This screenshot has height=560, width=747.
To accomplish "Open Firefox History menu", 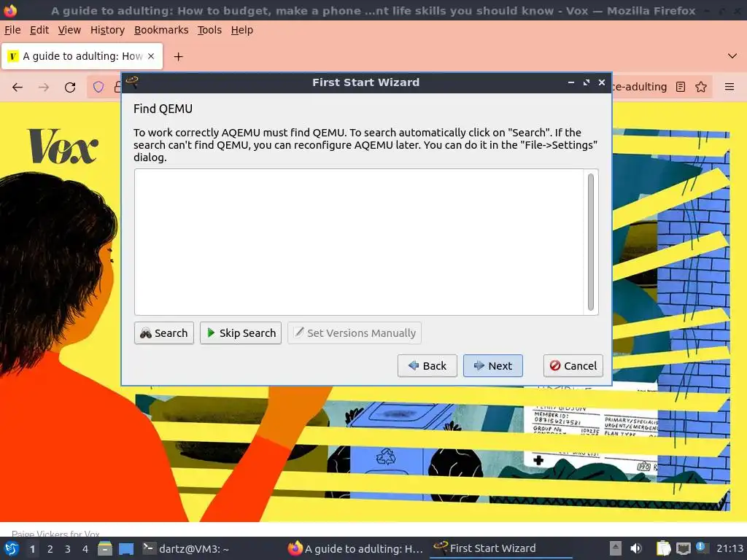I will pyautogui.click(x=107, y=30).
